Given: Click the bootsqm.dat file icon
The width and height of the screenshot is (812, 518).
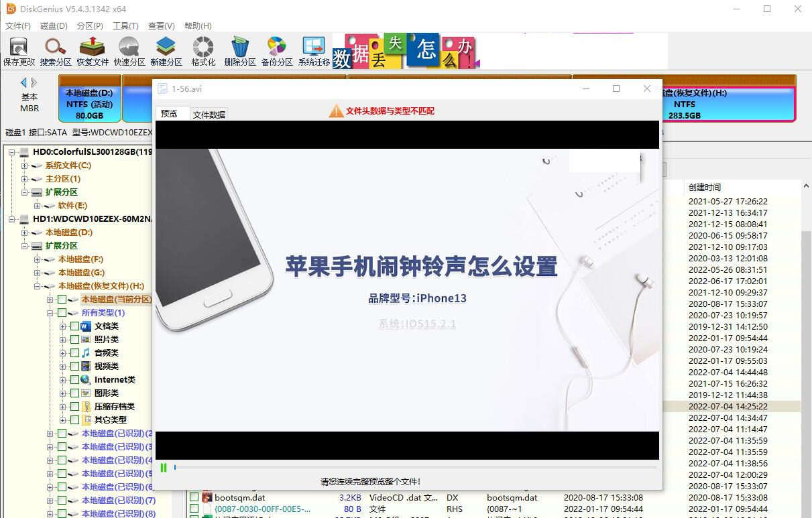Looking at the screenshot, I should pos(207,498).
